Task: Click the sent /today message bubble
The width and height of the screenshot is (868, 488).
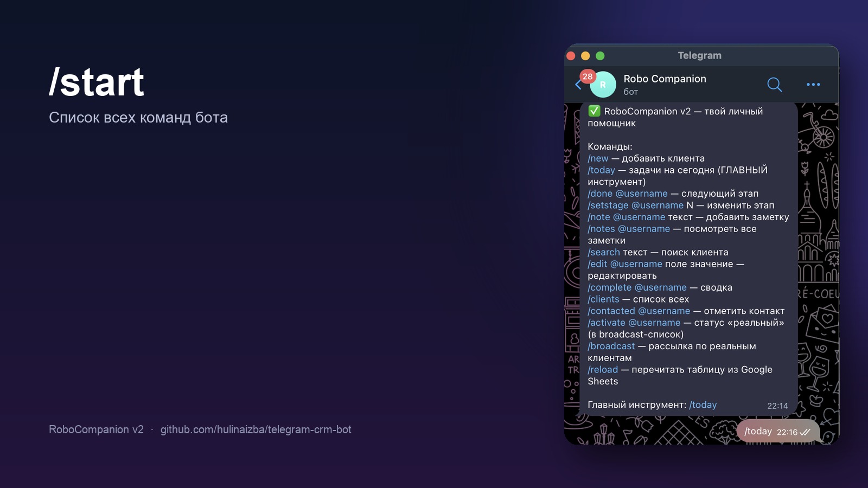Action: [x=778, y=432]
